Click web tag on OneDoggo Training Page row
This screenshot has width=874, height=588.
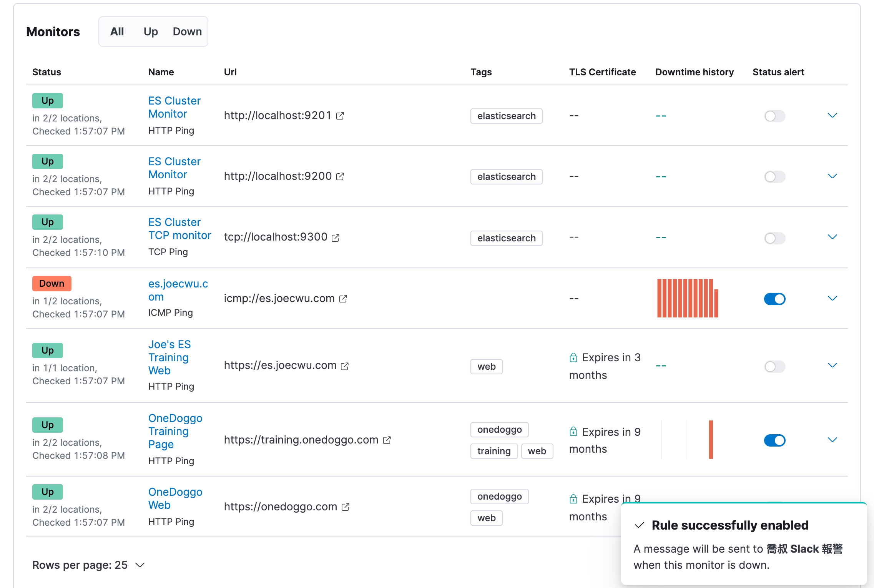point(537,451)
